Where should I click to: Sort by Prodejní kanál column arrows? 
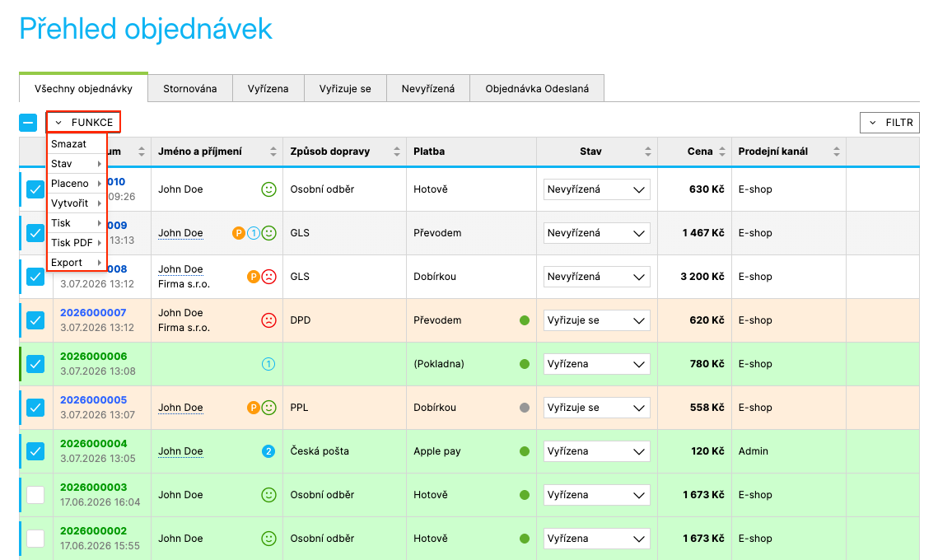pos(837,152)
